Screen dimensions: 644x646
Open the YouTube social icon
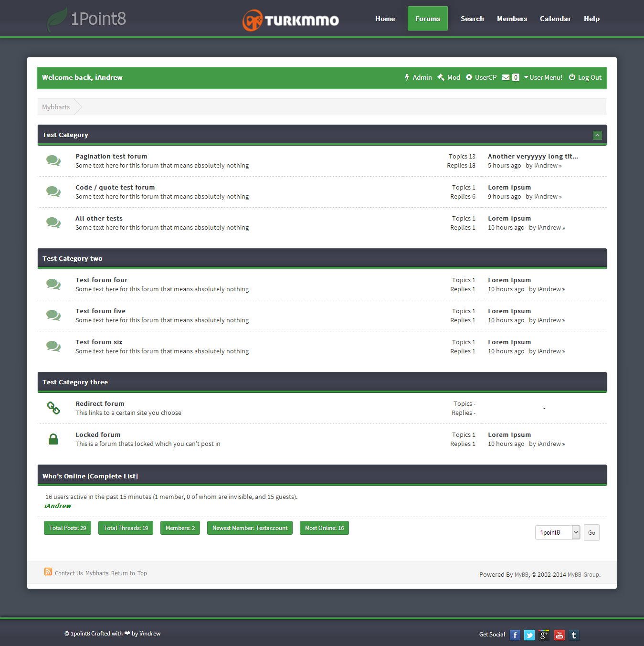coord(560,635)
